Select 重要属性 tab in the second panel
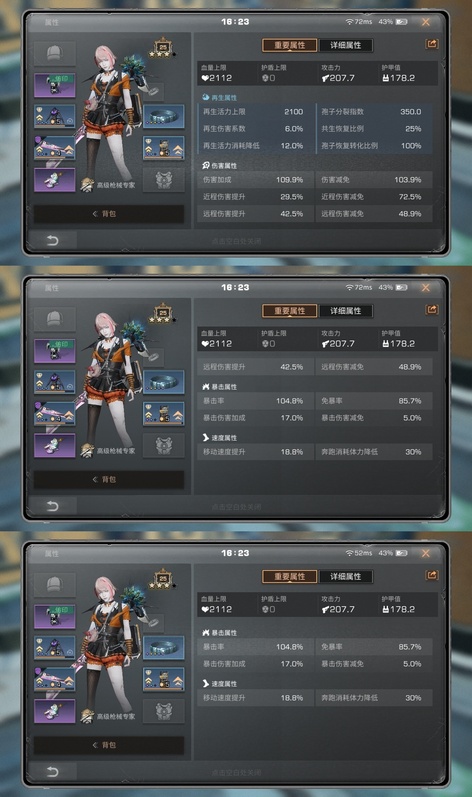The width and height of the screenshot is (472, 797). pos(290,311)
